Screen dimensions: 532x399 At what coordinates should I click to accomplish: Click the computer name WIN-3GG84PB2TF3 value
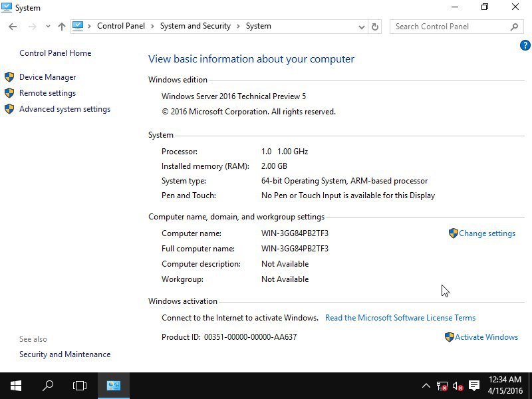(x=295, y=233)
